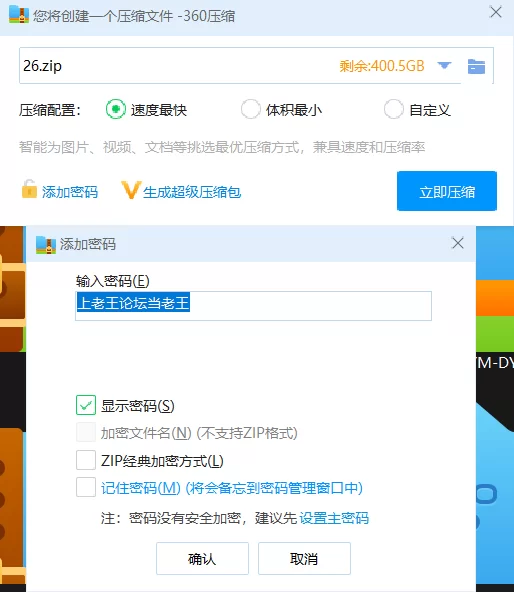
Task: Click the 添加密码 dialog title icon
Action: click(x=46, y=245)
